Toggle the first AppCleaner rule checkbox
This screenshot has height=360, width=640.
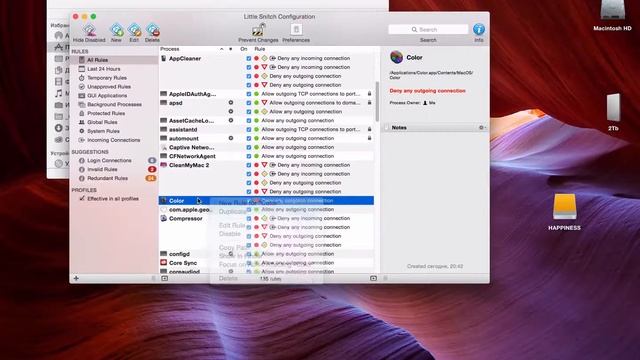point(249,58)
